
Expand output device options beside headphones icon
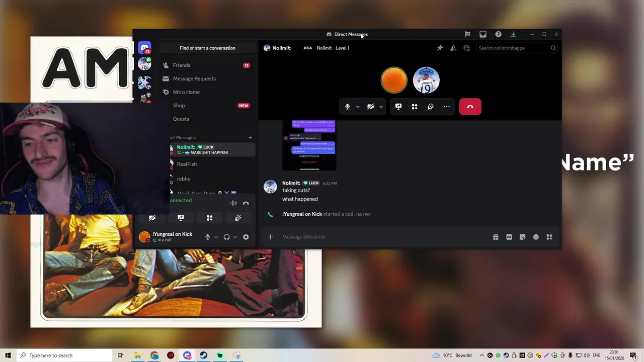[x=235, y=237]
